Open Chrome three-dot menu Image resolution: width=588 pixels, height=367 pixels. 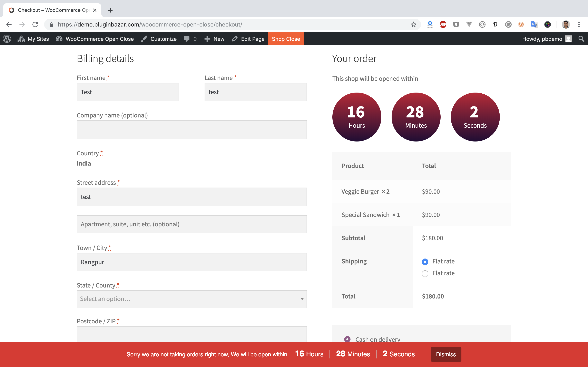click(579, 24)
